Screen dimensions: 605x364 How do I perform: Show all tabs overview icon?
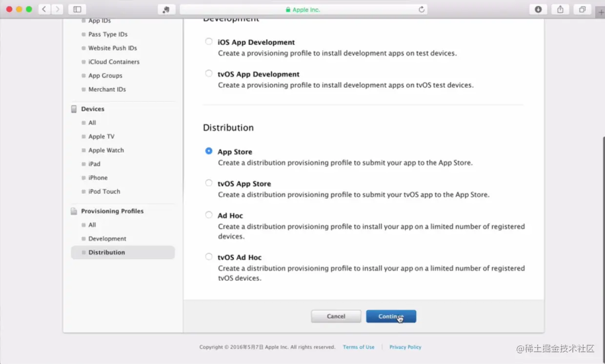click(583, 9)
